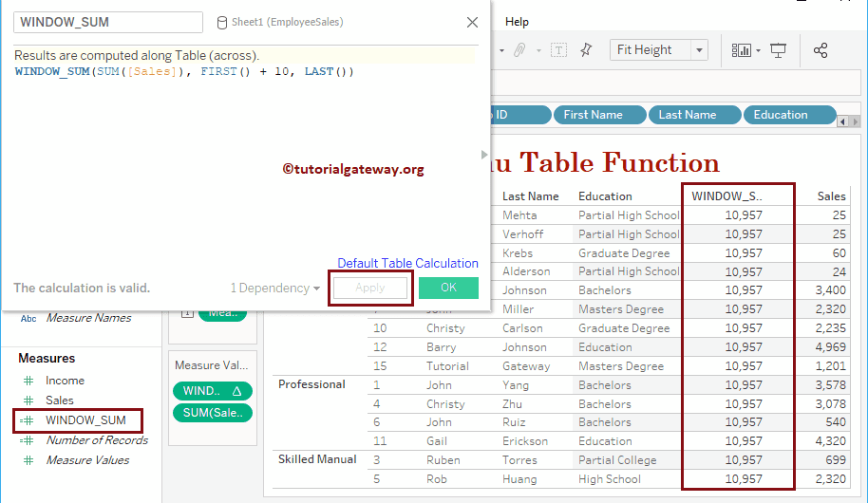Click the SUM(Sale.. pill in Measure Values

click(213, 413)
